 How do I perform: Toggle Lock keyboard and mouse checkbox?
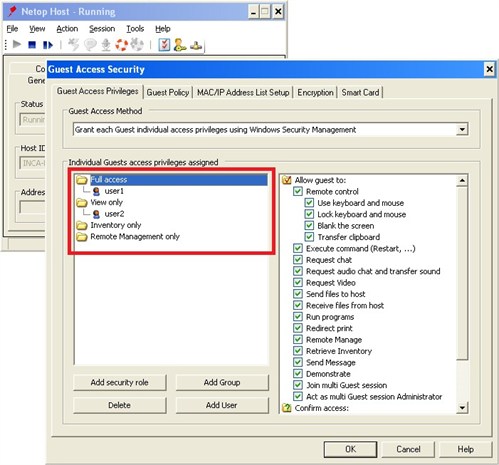click(309, 214)
